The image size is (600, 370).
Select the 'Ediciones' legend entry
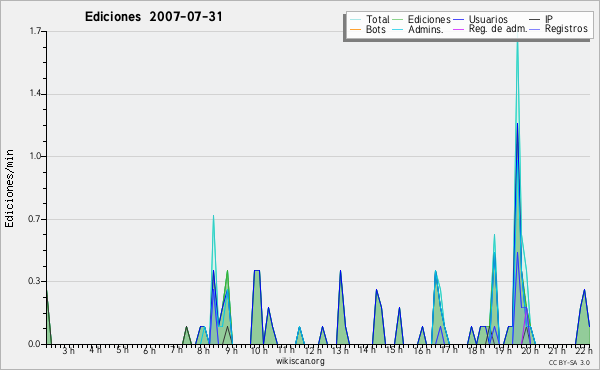429,19
